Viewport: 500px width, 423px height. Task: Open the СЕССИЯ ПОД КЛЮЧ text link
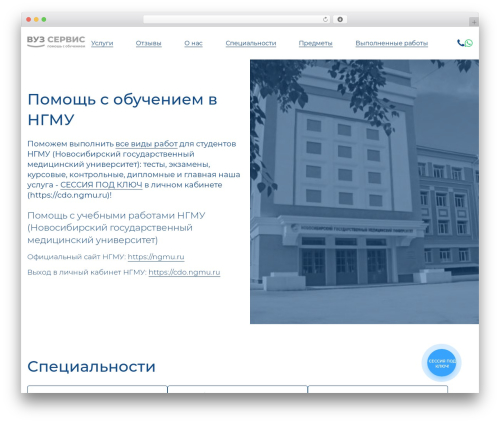pyautogui.click(x=101, y=185)
